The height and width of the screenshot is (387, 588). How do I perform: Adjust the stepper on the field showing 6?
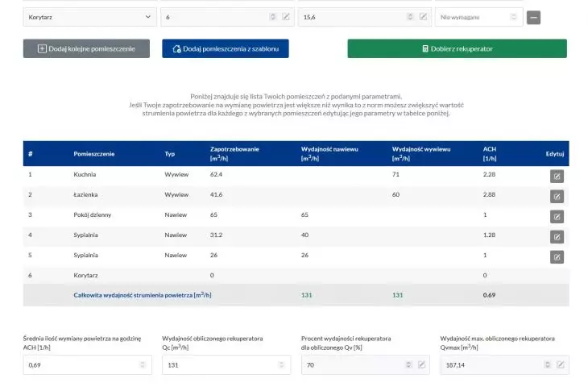point(272,16)
